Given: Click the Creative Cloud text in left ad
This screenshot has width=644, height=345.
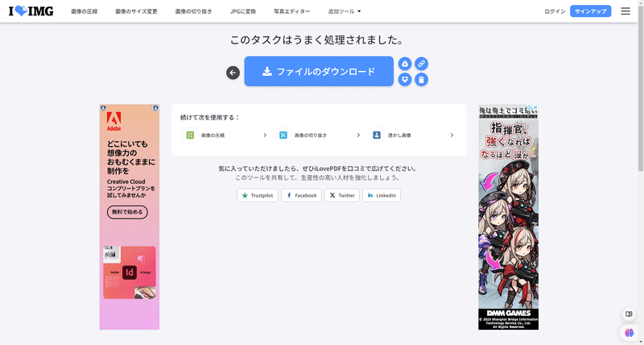Looking at the screenshot, I should tap(126, 181).
